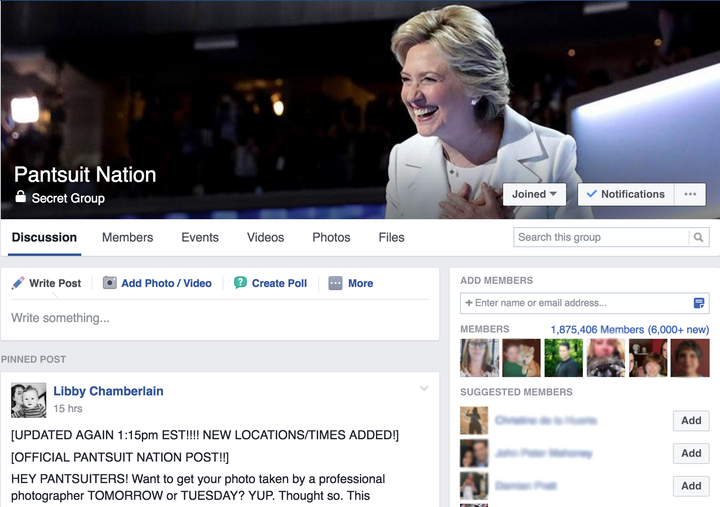Click the green Create Poll icon

(x=240, y=282)
